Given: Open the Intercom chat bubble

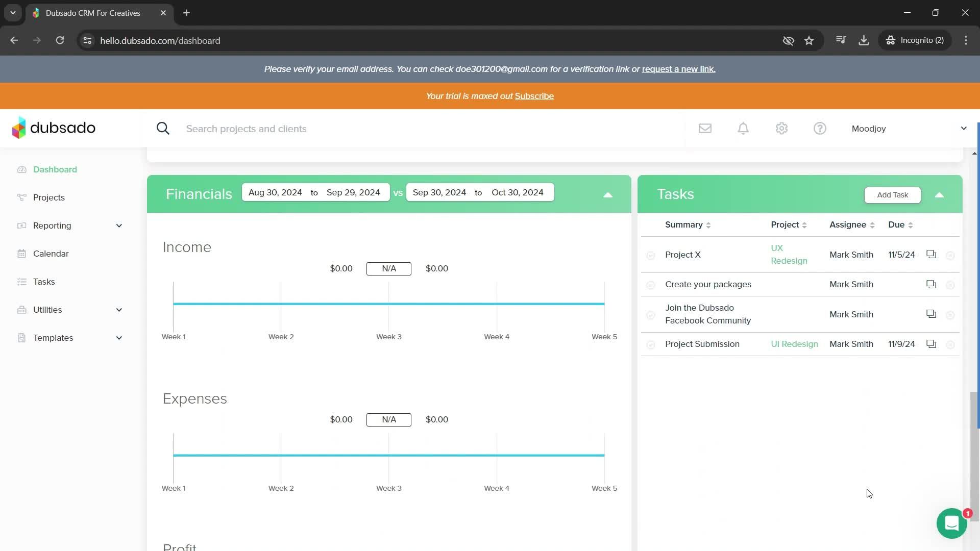Looking at the screenshot, I should (x=951, y=523).
